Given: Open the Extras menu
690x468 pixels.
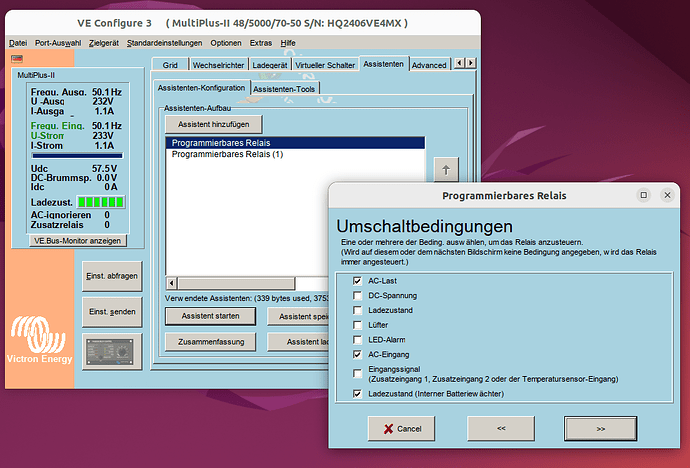Looking at the screenshot, I should click(x=261, y=43).
